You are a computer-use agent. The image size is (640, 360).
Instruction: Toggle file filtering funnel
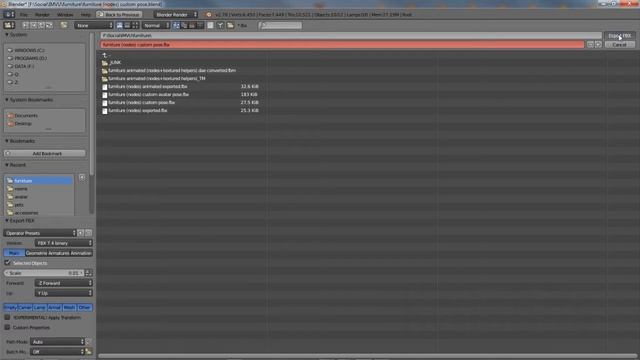click(x=220, y=25)
